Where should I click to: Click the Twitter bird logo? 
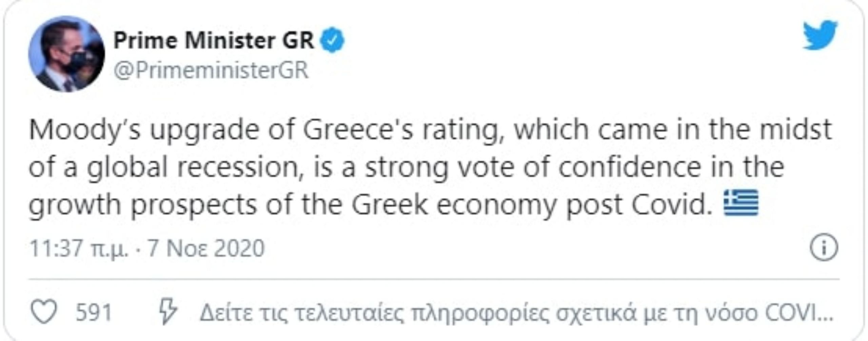tap(820, 35)
